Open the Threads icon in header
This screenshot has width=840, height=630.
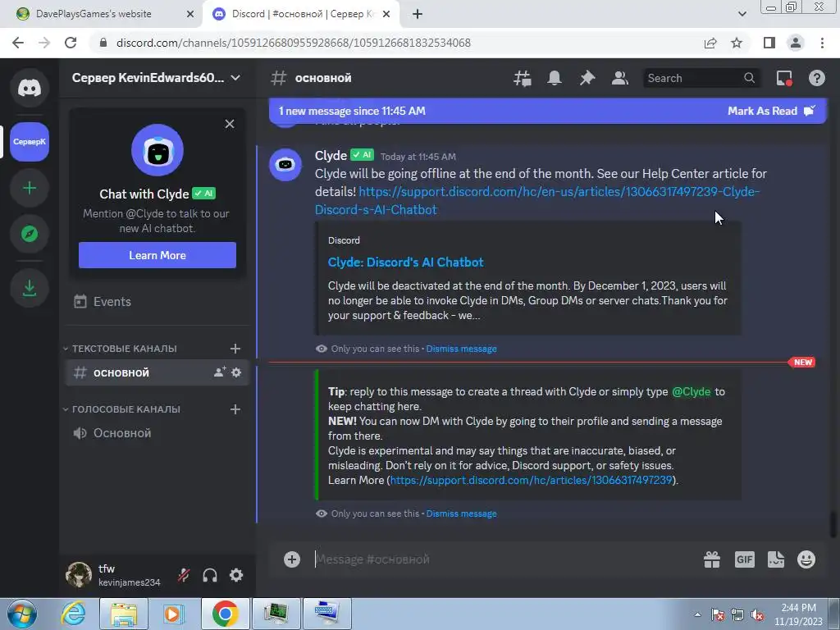pyautogui.click(x=523, y=78)
